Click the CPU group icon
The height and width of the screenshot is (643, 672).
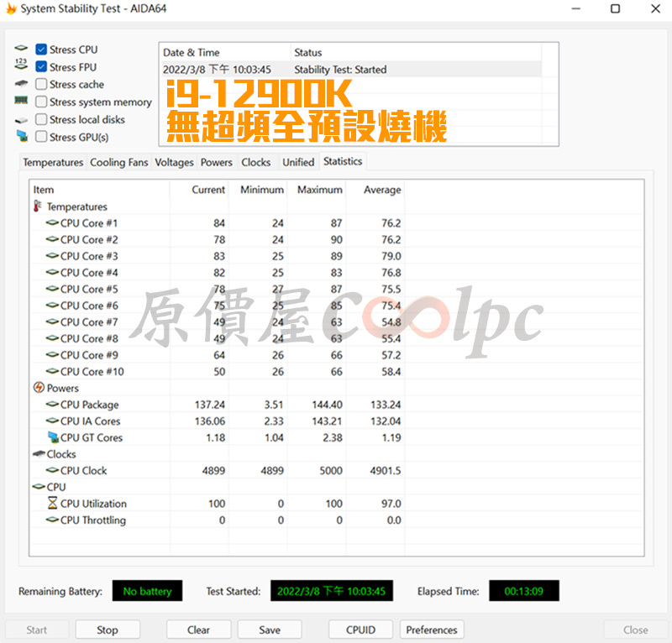tap(39, 486)
